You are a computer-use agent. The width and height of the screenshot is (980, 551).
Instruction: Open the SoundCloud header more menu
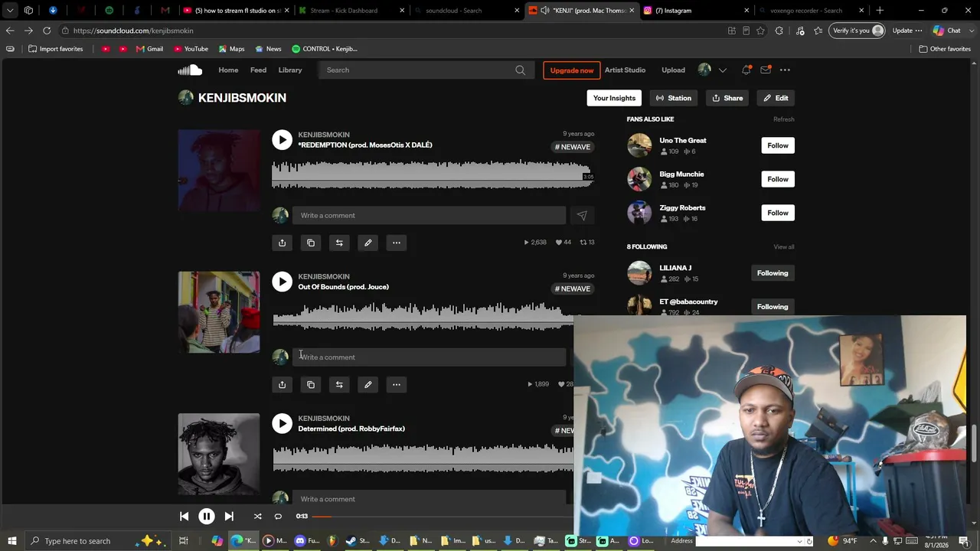785,70
